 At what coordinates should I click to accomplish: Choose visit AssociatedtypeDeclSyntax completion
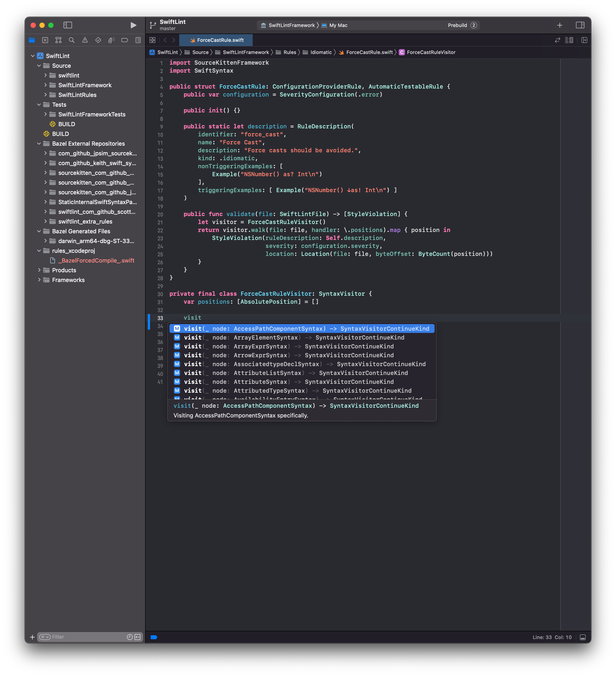tap(302, 364)
